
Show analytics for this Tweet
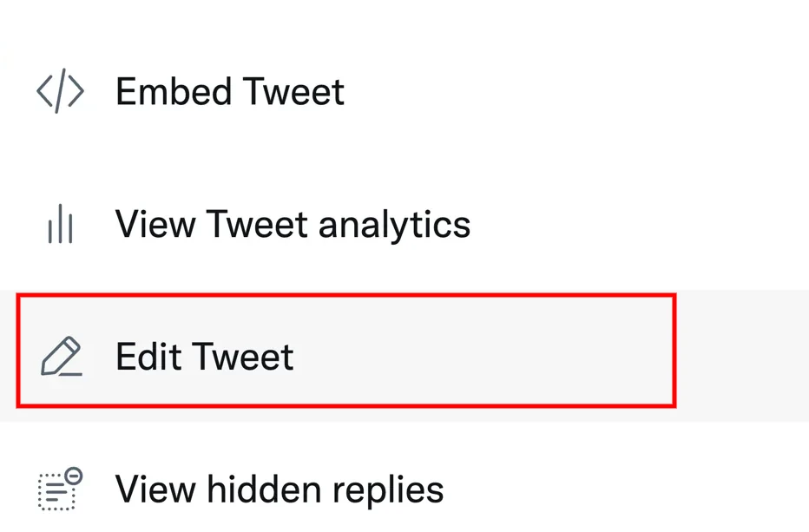(293, 225)
